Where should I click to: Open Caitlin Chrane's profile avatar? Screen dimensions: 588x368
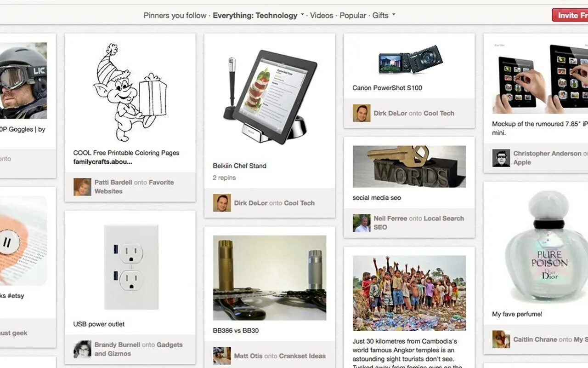tap(501, 339)
